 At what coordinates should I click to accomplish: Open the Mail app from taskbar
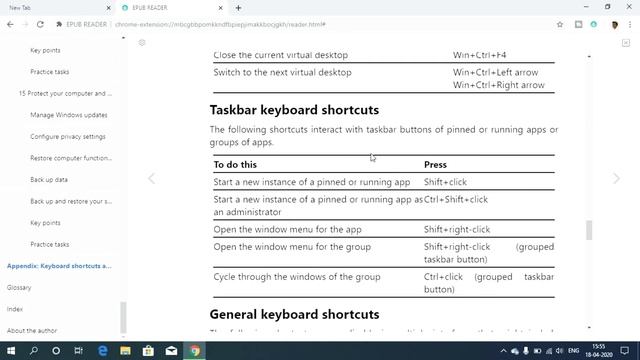(x=171, y=351)
